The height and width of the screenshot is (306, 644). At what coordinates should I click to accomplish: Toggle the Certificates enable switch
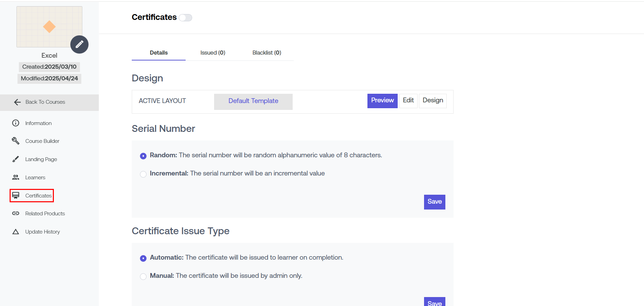coord(186,18)
